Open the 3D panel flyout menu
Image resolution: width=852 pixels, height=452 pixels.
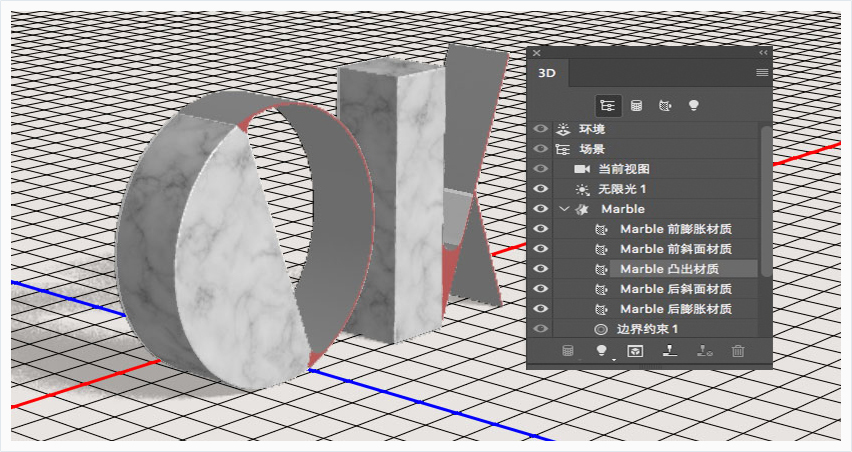[762, 72]
